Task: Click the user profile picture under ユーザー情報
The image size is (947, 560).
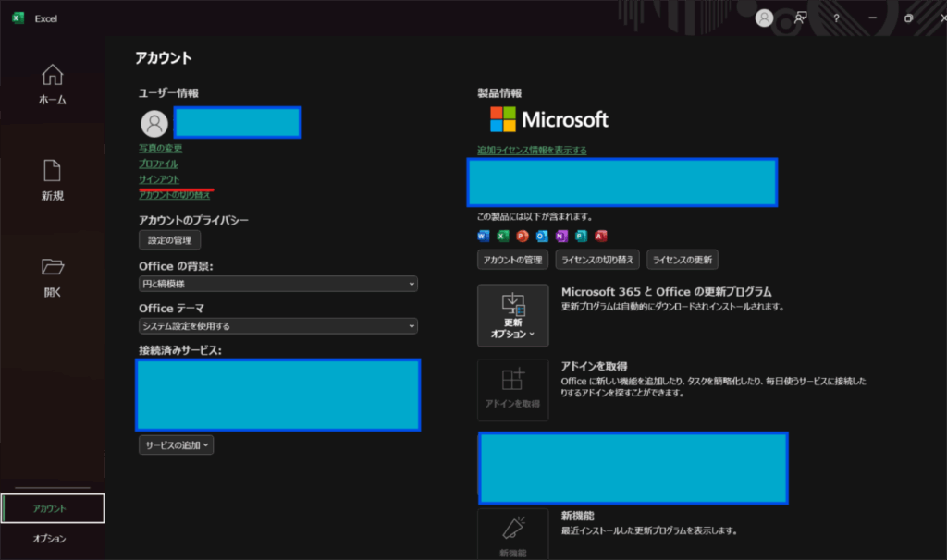Action: tap(154, 124)
